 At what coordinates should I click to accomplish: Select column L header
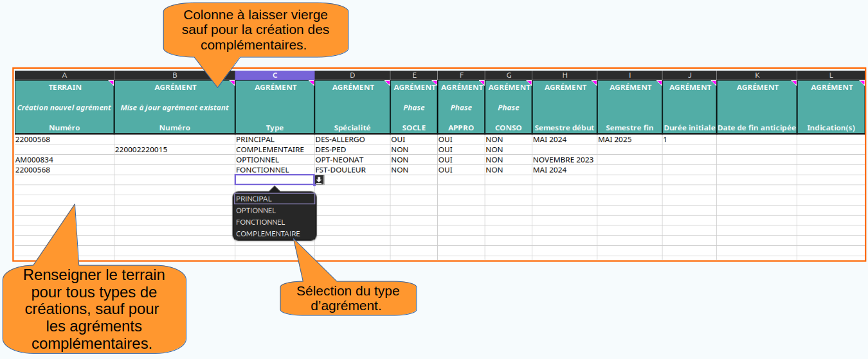(831, 76)
